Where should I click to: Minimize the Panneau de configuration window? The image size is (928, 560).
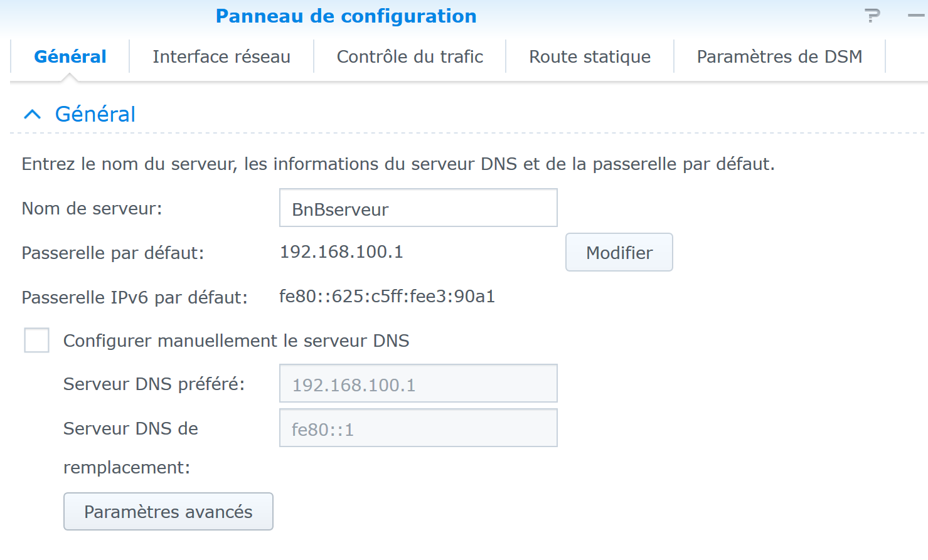pos(917,16)
